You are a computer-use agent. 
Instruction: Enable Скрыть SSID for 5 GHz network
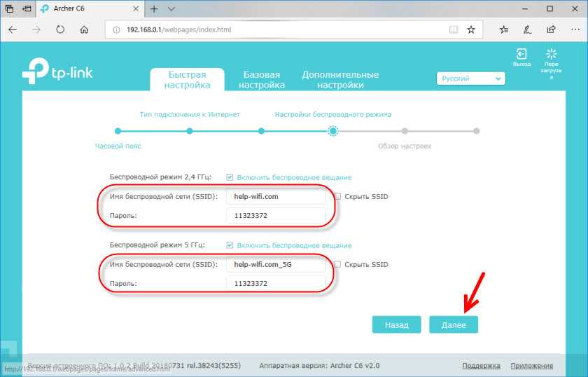(x=337, y=265)
